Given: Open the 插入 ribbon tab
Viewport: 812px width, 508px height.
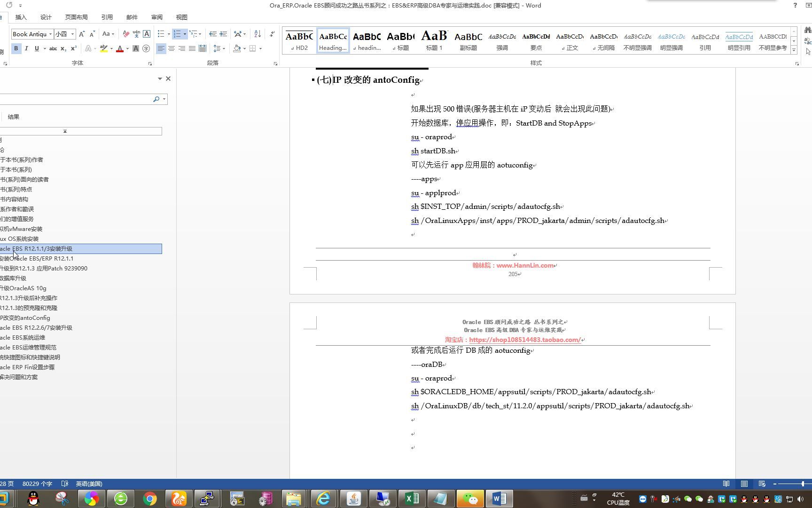Looking at the screenshot, I should tap(21, 17).
